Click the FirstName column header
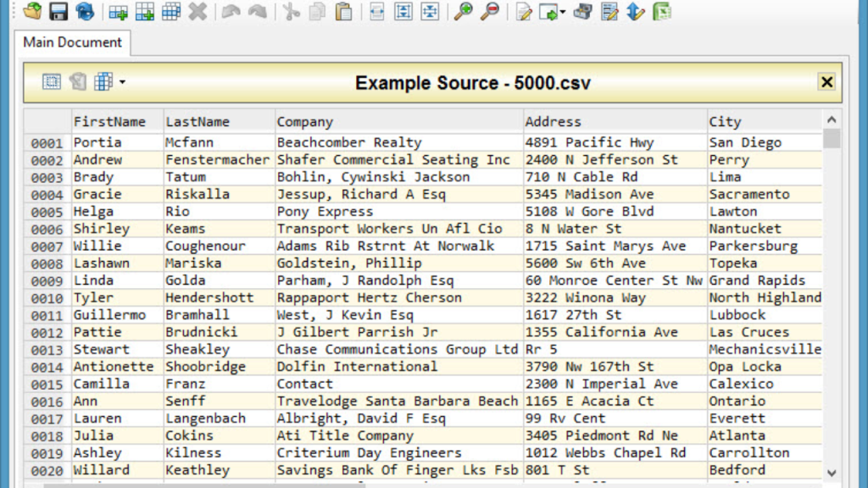Viewport: 868px width, 488px height. point(118,121)
